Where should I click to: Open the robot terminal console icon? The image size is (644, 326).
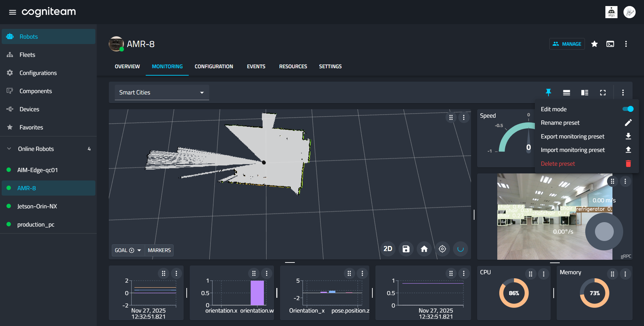pos(610,44)
